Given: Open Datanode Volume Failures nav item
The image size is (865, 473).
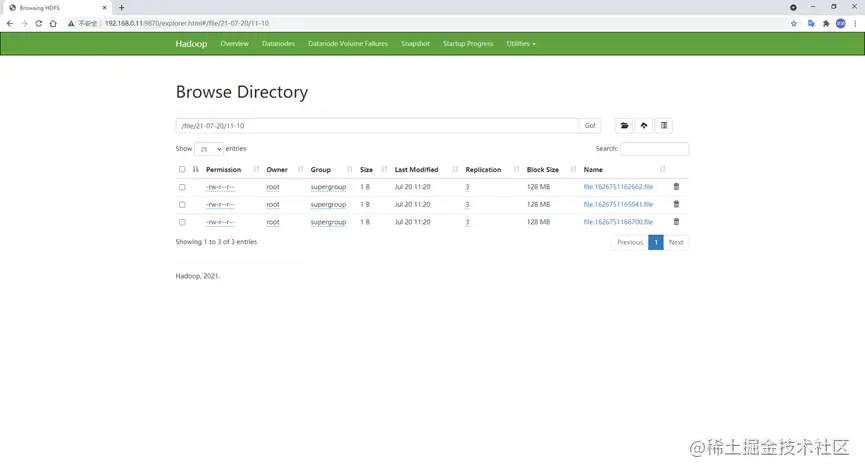Looking at the screenshot, I should (348, 44).
